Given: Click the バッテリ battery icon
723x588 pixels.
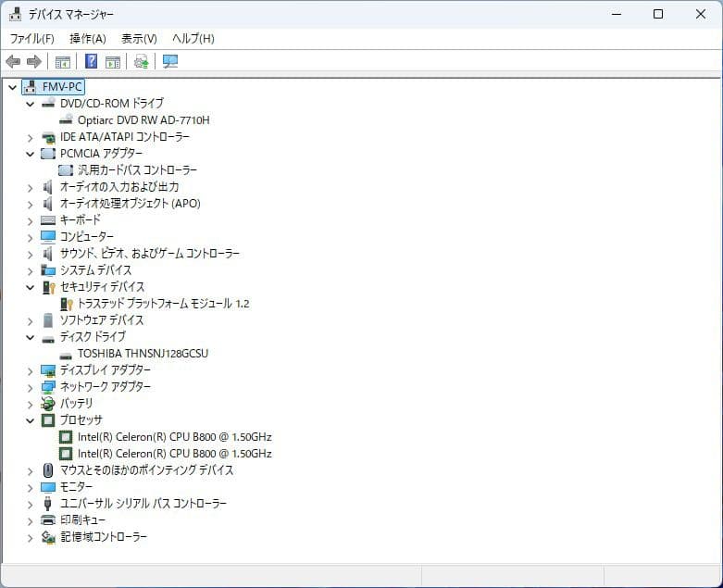Looking at the screenshot, I should click(47, 404).
